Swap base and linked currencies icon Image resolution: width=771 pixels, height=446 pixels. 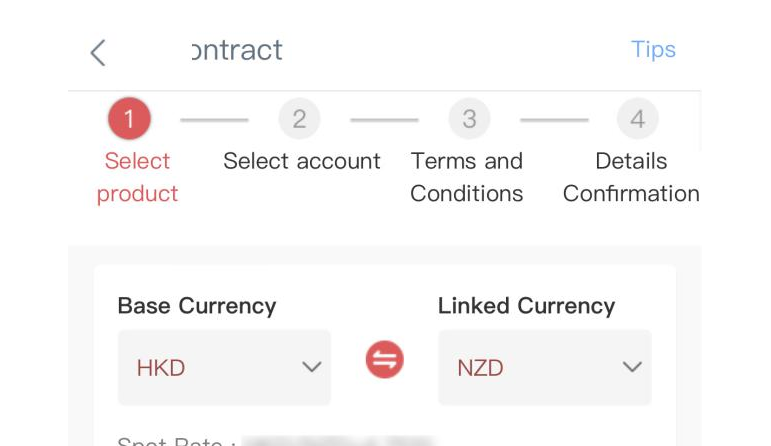385,359
